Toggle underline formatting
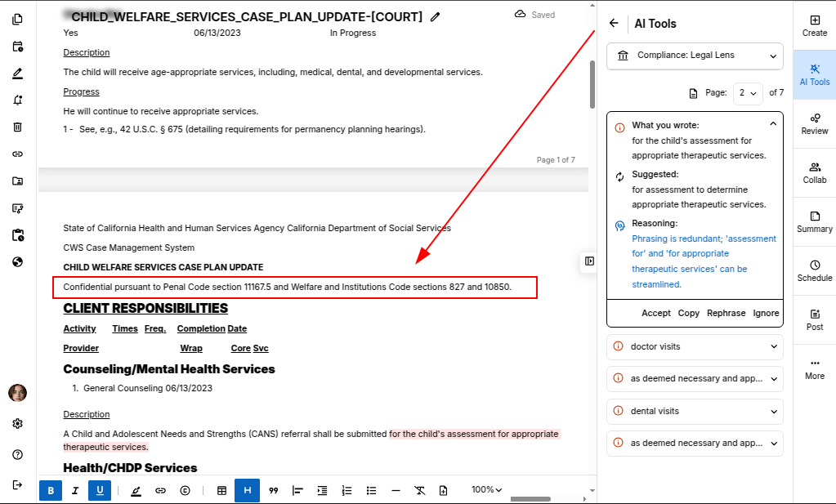This screenshot has height=504, width=836. pyautogui.click(x=100, y=490)
